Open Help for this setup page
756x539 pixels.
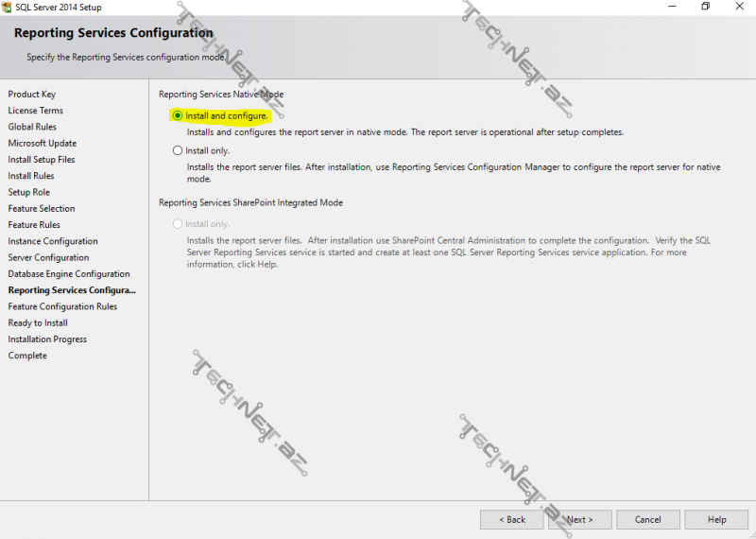[x=716, y=519]
